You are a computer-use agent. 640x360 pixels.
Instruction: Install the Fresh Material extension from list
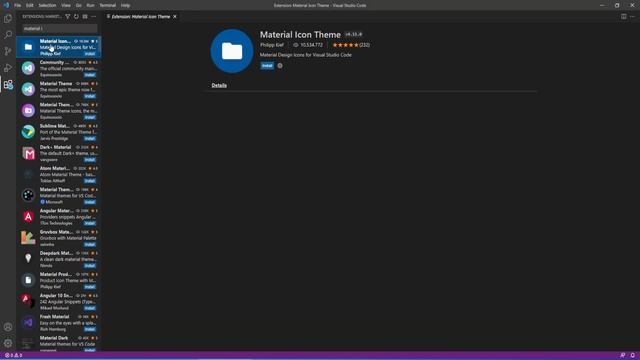[x=90, y=329]
